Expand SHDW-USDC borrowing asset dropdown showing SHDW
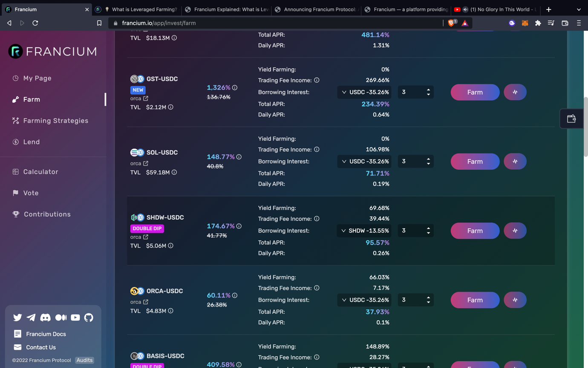Image resolution: width=588 pixels, height=368 pixels. [364, 231]
